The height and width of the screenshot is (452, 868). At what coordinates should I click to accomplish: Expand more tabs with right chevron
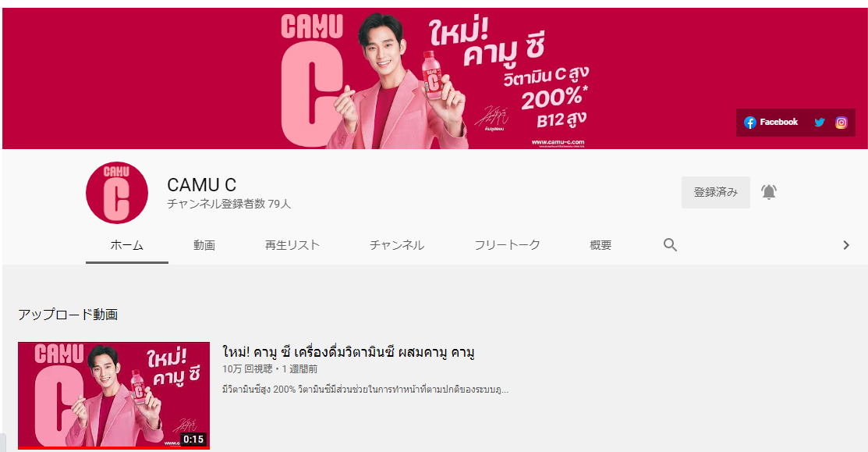pos(846,245)
